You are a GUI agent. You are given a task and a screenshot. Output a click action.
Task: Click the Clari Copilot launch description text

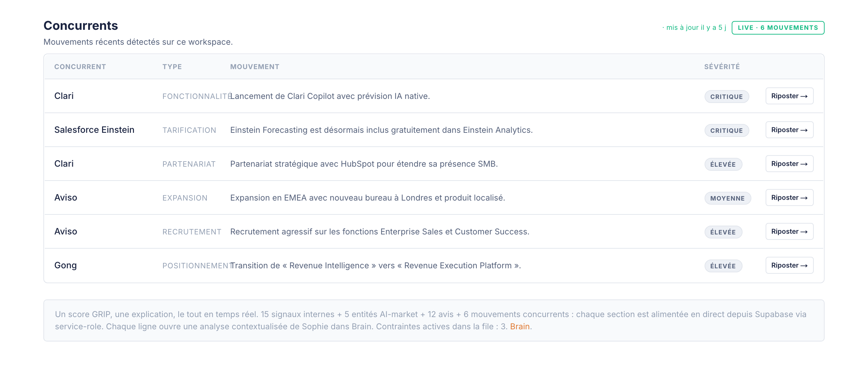click(x=330, y=96)
